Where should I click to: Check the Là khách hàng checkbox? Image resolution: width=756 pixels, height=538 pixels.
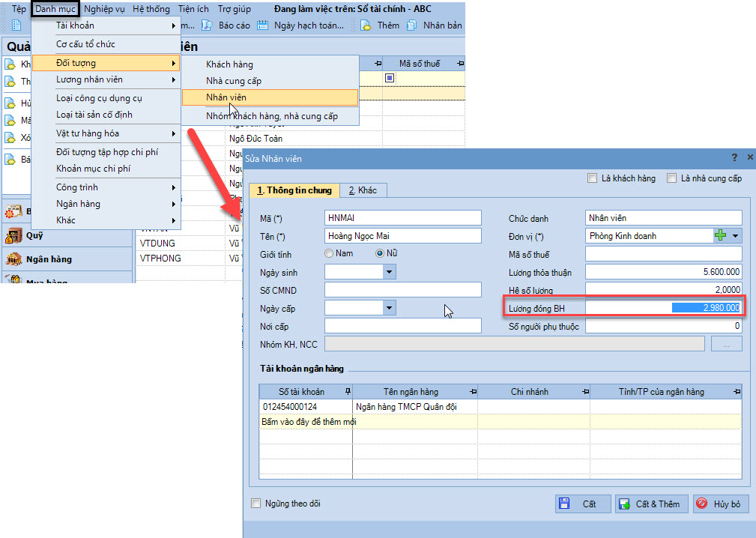tap(592, 178)
